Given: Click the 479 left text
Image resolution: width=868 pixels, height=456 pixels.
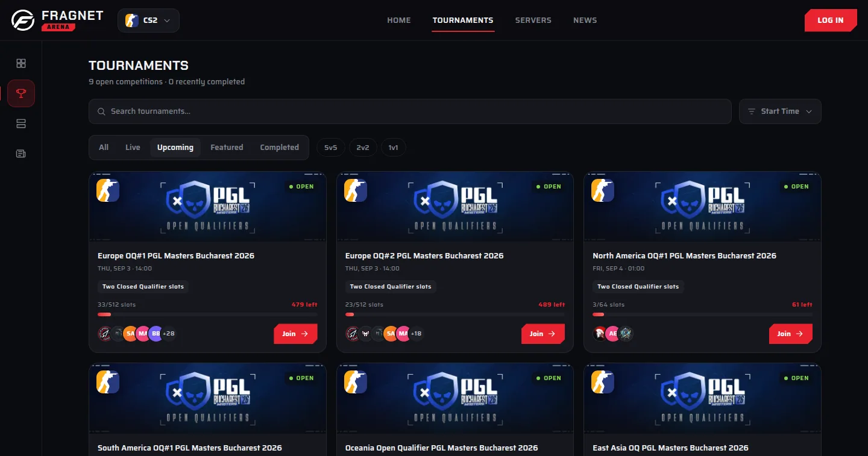Looking at the screenshot, I should click(x=304, y=305).
